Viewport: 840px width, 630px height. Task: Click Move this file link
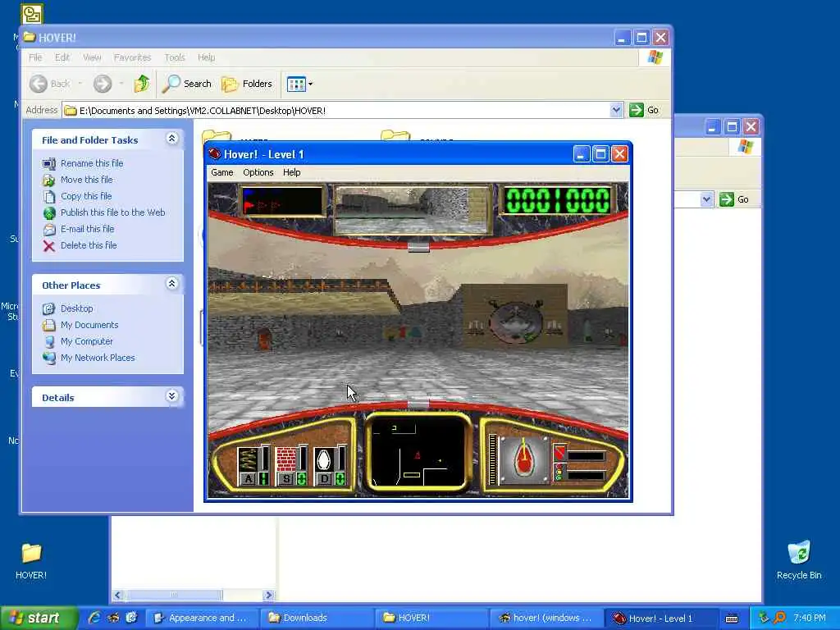86,180
